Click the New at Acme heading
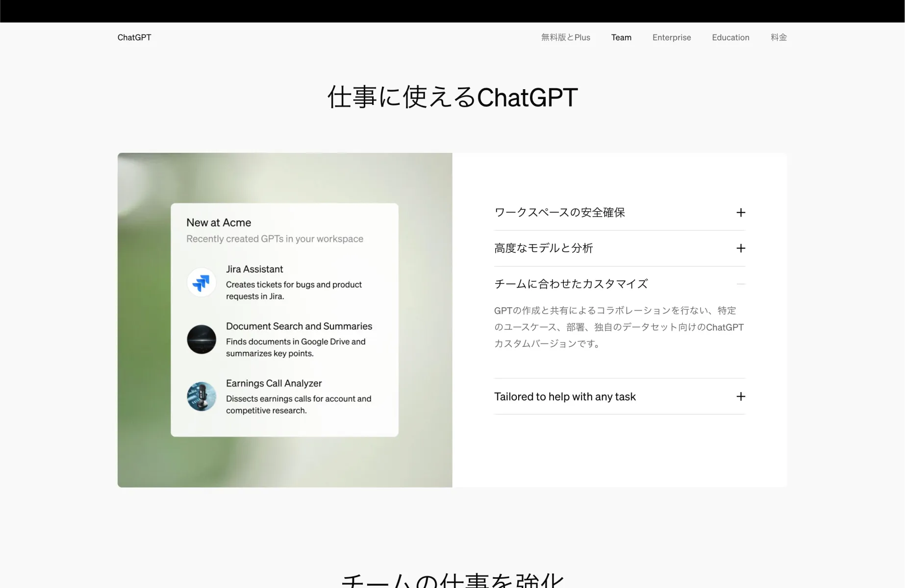905x588 pixels. click(x=219, y=222)
